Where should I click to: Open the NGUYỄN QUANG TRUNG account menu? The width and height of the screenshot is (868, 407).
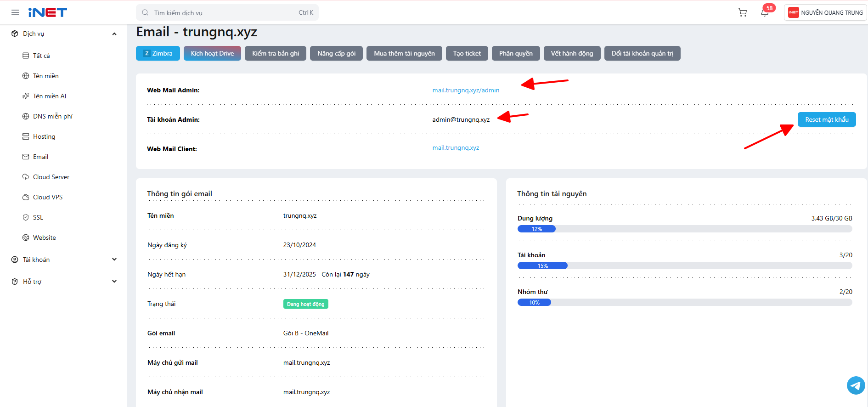pos(825,12)
